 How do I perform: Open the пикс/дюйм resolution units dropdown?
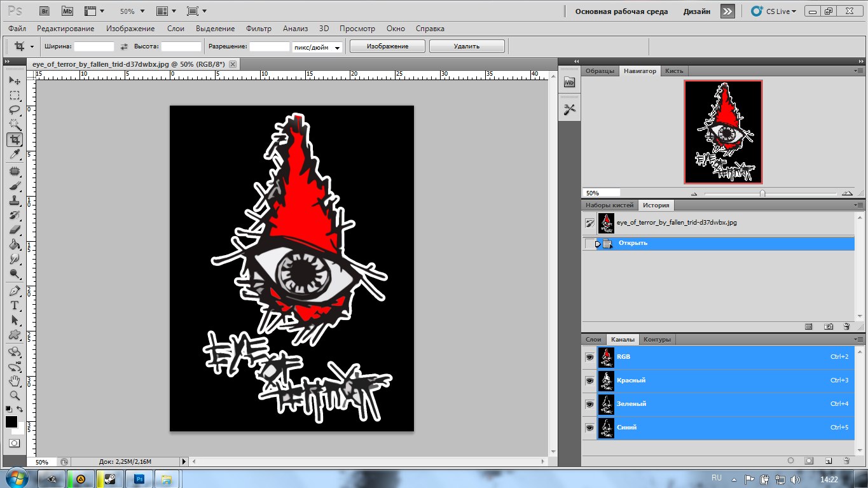317,47
